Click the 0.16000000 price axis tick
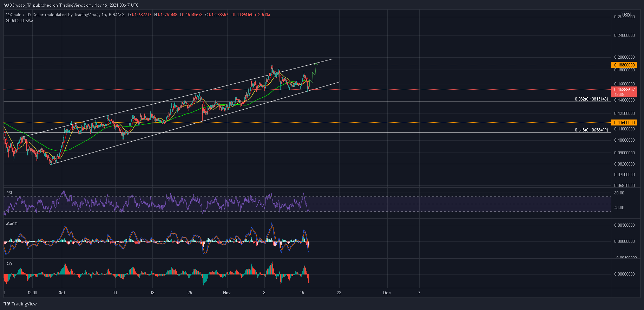The width and height of the screenshot is (644, 310). (x=624, y=84)
